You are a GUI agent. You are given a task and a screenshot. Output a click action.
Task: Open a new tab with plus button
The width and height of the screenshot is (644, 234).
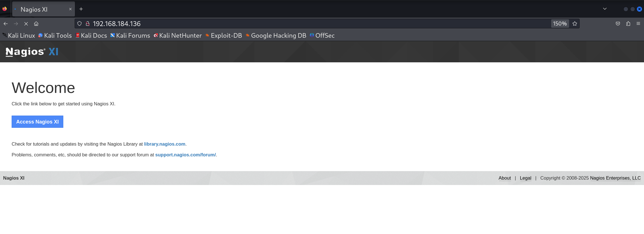click(81, 9)
